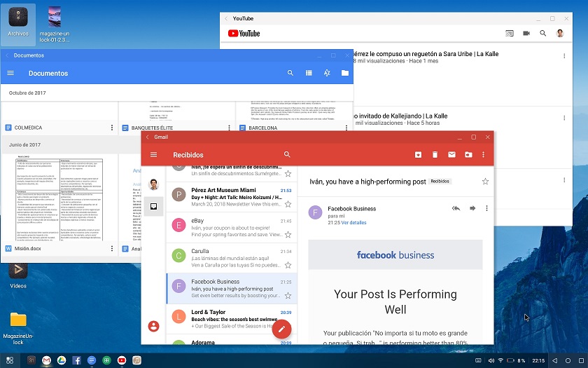Star the eBay coupon email

tap(288, 234)
